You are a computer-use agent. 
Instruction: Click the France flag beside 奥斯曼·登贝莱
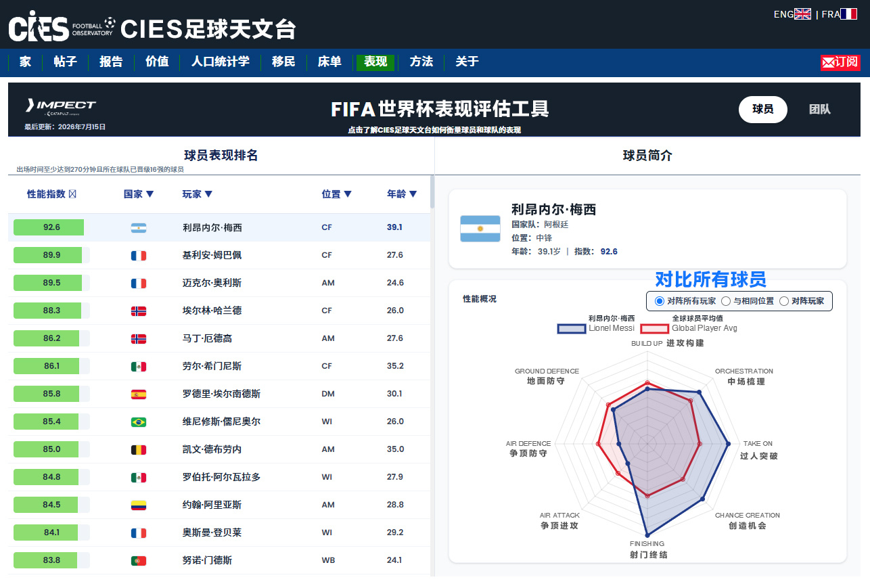139,533
